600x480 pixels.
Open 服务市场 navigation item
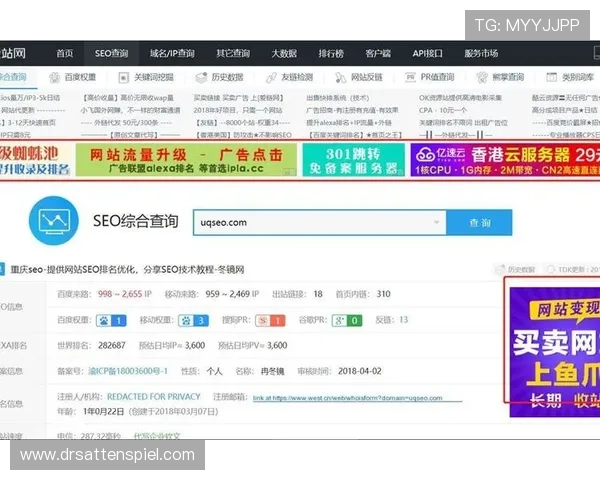[x=481, y=54]
